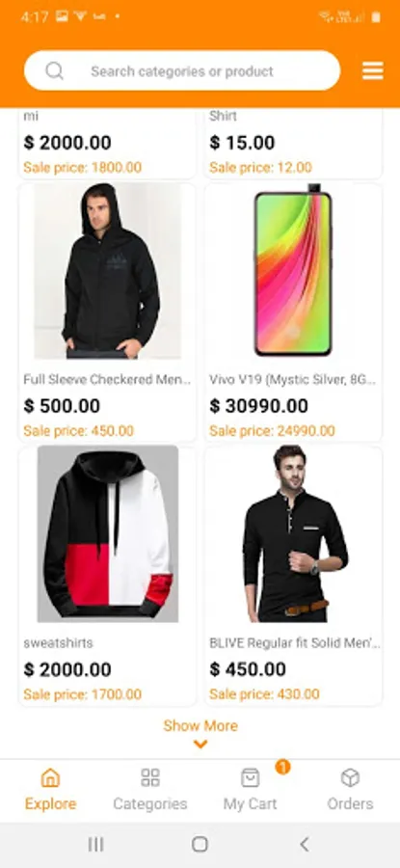This screenshot has height=868, width=400.
Task: Click the Show More link
Action: 200,725
